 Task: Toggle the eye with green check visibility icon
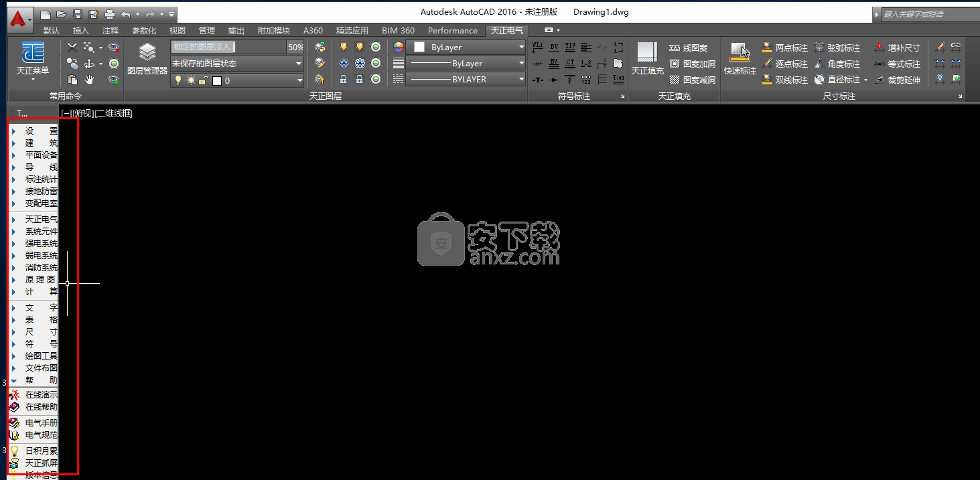pyautogui.click(x=114, y=80)
